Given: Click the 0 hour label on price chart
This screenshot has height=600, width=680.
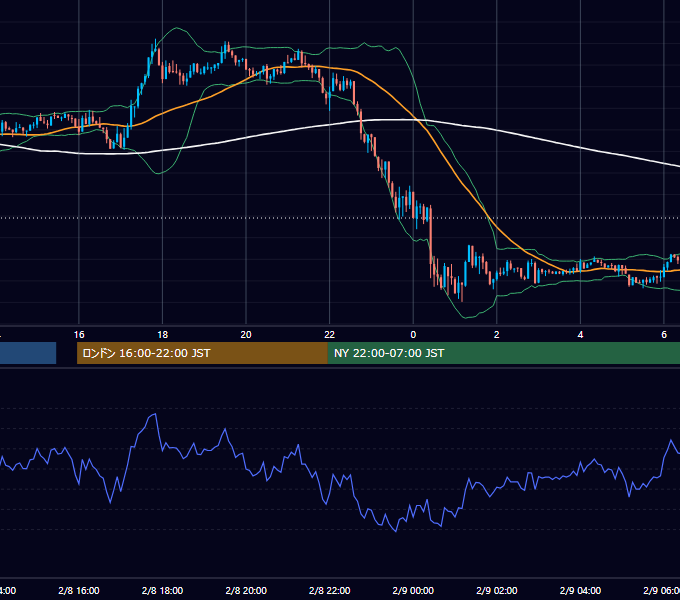Looking at the screenshot, I should tap(413, 335).
